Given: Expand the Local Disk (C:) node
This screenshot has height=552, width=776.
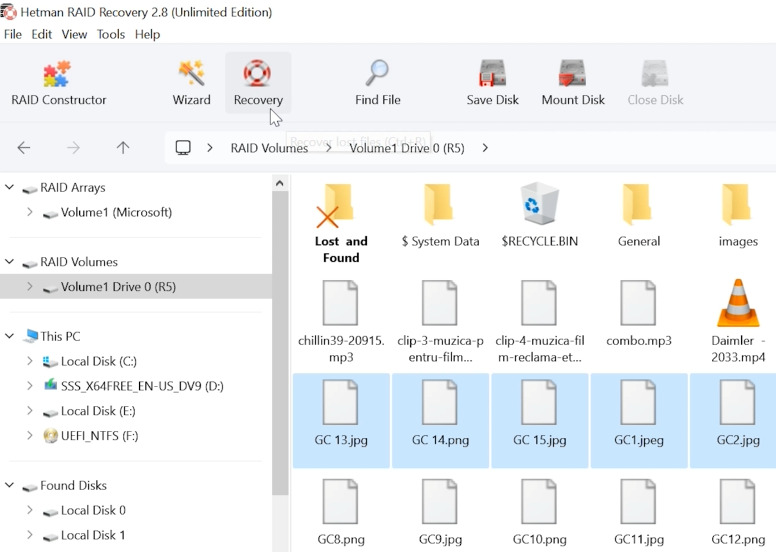Looking at the screenshot, I should pyautogui.click(x=30, y=361).
